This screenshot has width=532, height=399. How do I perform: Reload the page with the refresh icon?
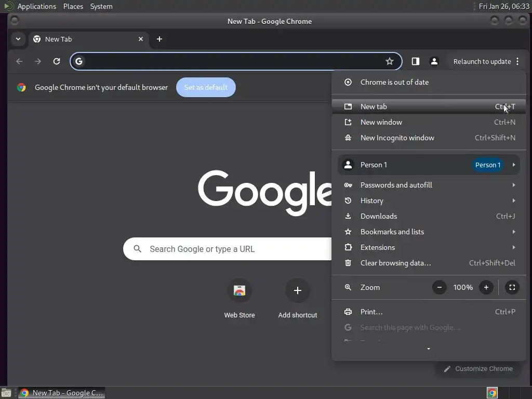[x=57, y=61]
